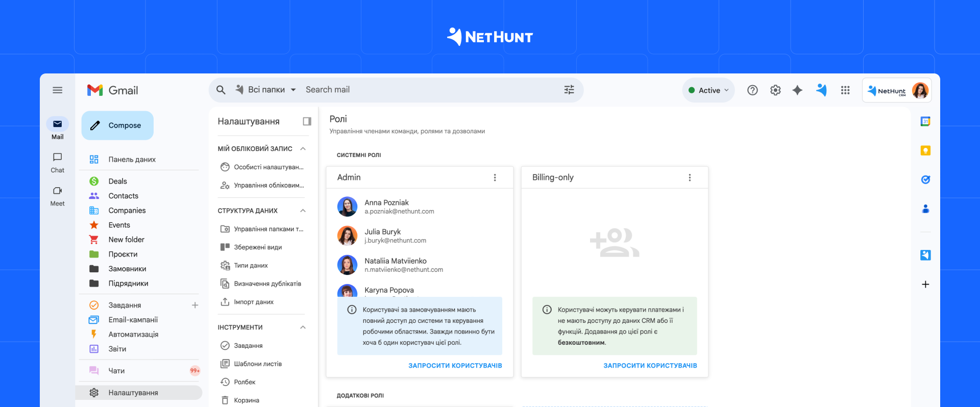Screen dimensions: 980x407
Task: Open the NetHunt account profile avatar
Action: (x=920, y=91)
